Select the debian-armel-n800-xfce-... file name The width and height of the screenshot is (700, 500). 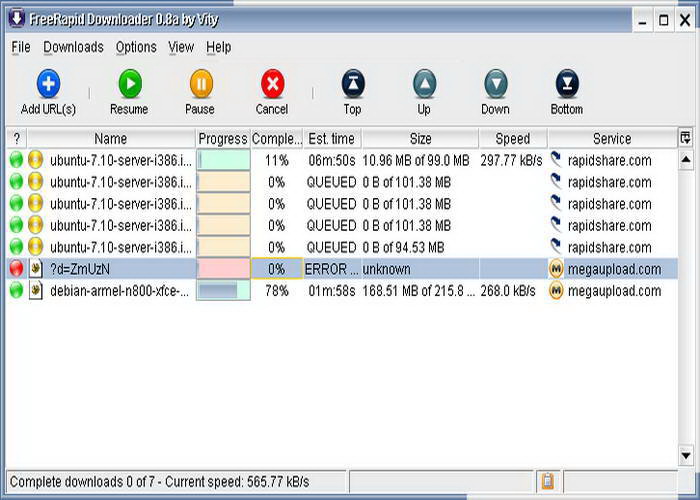click(x=119, y=291)
